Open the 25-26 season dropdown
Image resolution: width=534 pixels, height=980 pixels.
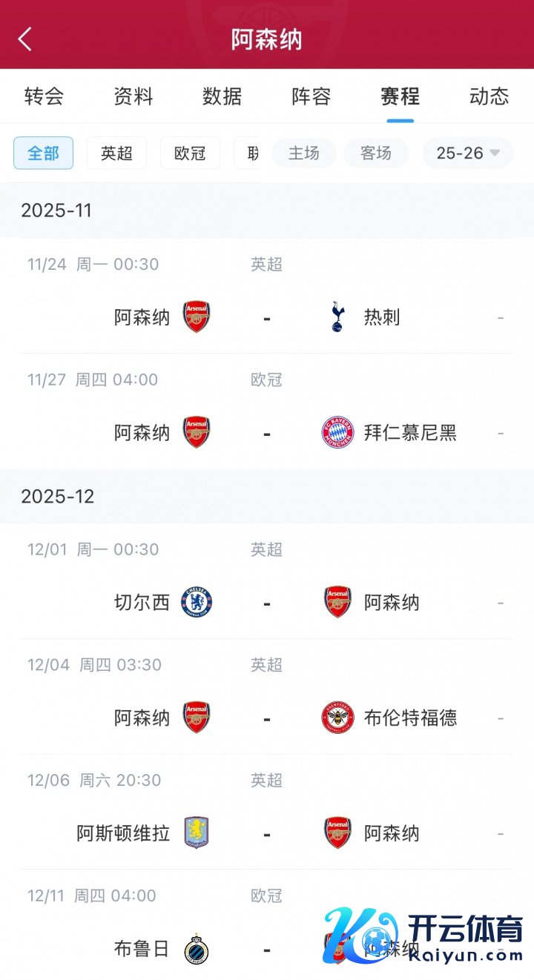[x=468, y=153]
